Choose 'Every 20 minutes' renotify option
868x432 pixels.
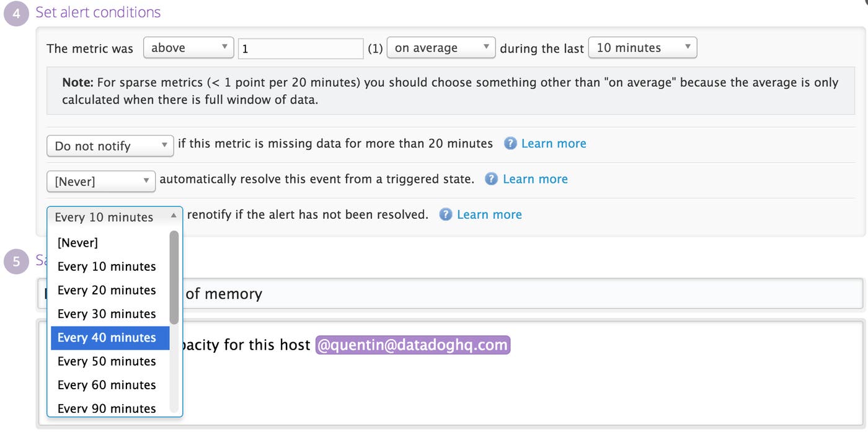point(107,290)
